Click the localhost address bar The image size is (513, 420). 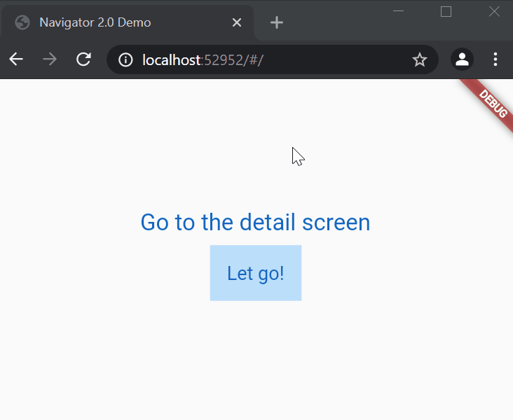[272, 59]
